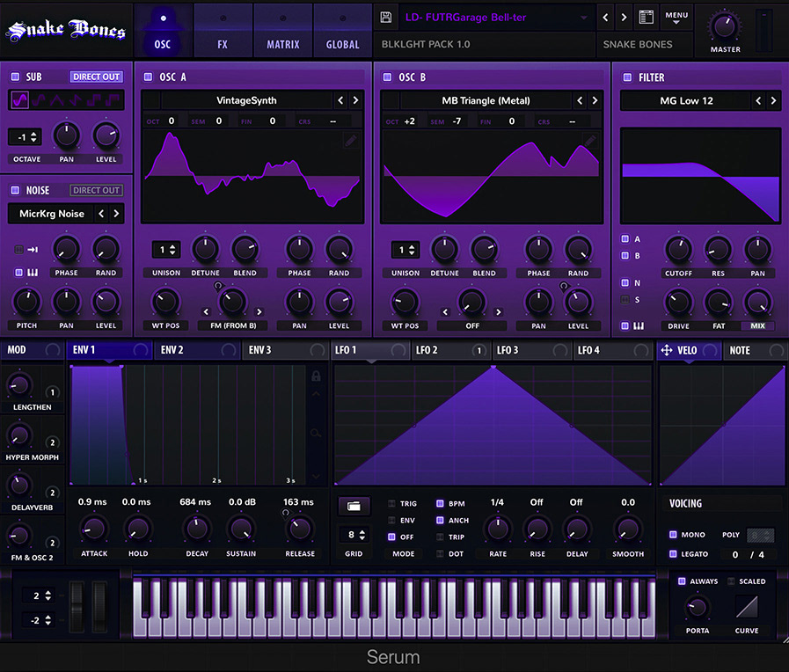Select the NOTE tab
789x672 pixels.
click(754, 351)
